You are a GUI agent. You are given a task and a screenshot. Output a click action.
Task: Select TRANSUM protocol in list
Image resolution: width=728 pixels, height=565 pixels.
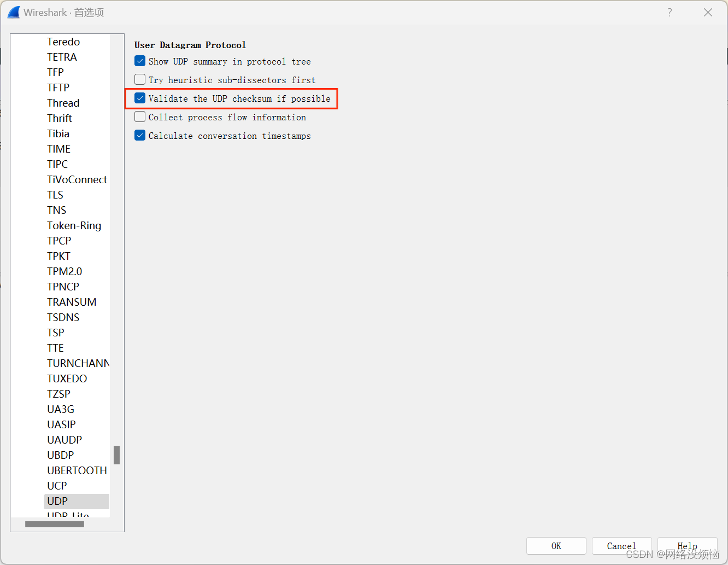72,302
